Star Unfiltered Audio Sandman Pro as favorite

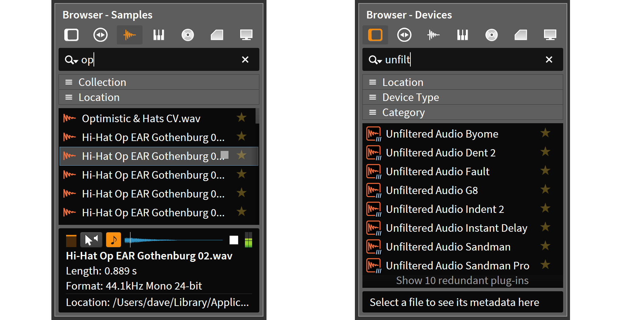[545, 265]
